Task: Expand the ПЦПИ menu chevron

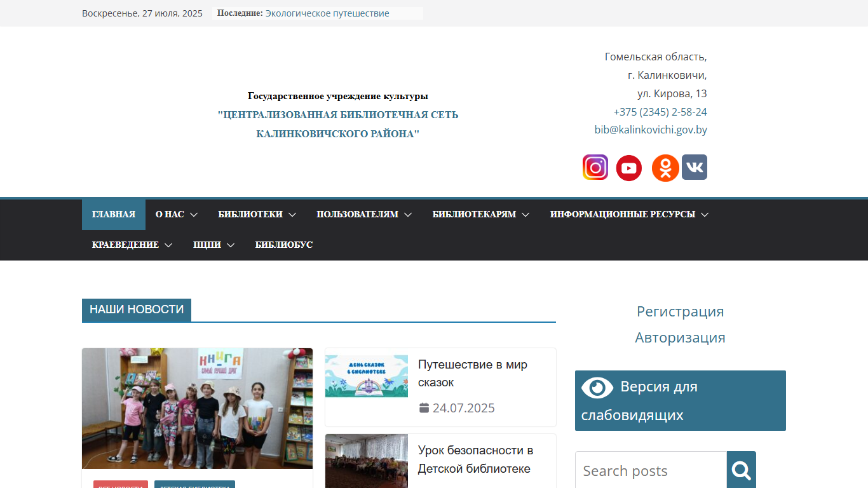Action: pos(231,245)
